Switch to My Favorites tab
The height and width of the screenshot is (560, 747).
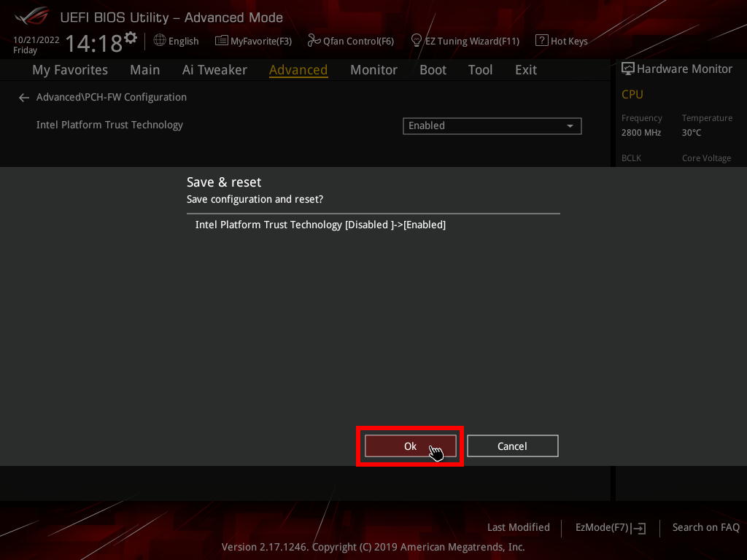70,70
